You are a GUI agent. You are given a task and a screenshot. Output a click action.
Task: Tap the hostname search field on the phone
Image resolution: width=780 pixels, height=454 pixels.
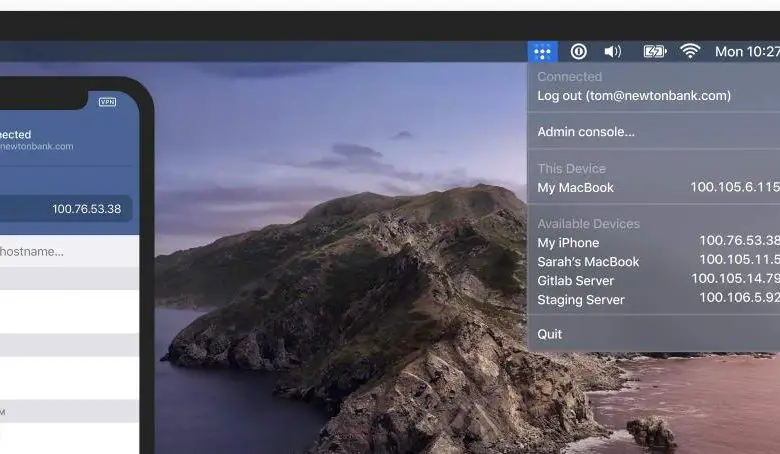click(69, 251)
